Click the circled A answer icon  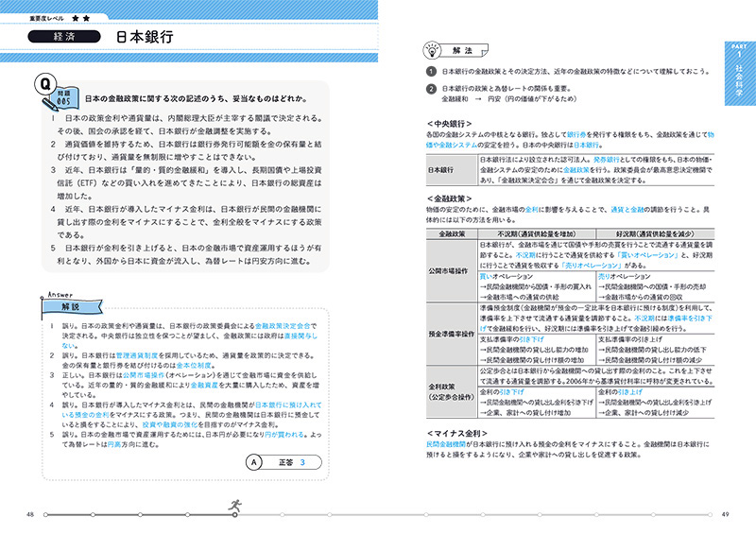tap(254, 462)
